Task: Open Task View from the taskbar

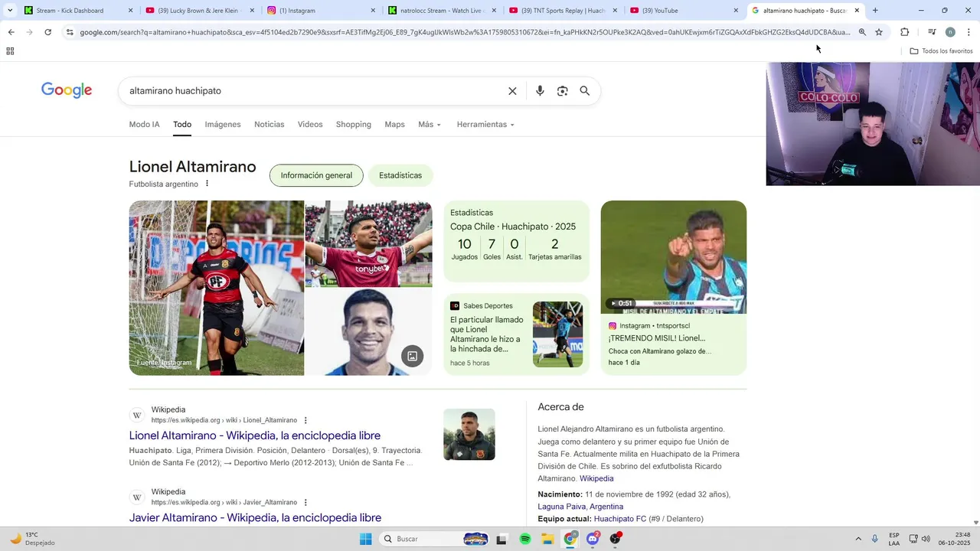Action: 501,539
